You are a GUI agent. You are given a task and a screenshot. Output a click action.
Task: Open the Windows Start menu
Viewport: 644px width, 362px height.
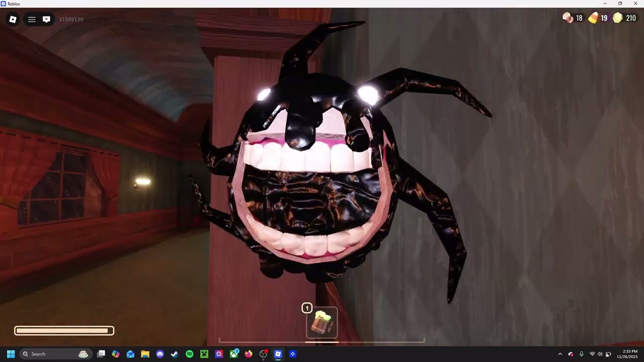(11, 354)
